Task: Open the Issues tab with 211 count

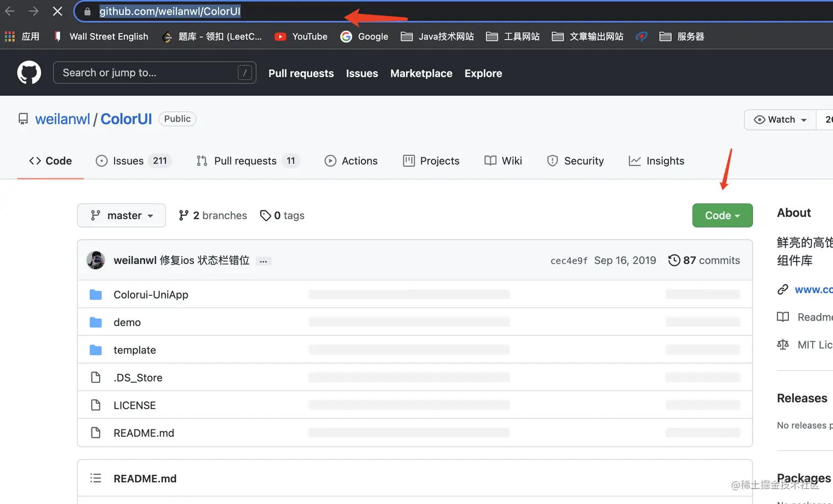Action: click(x=133, y=161)
